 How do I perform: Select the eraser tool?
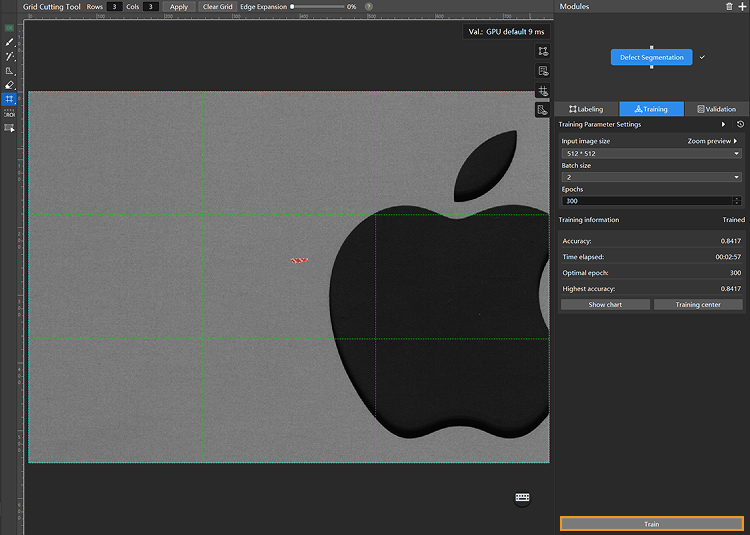tap(9, 85)
